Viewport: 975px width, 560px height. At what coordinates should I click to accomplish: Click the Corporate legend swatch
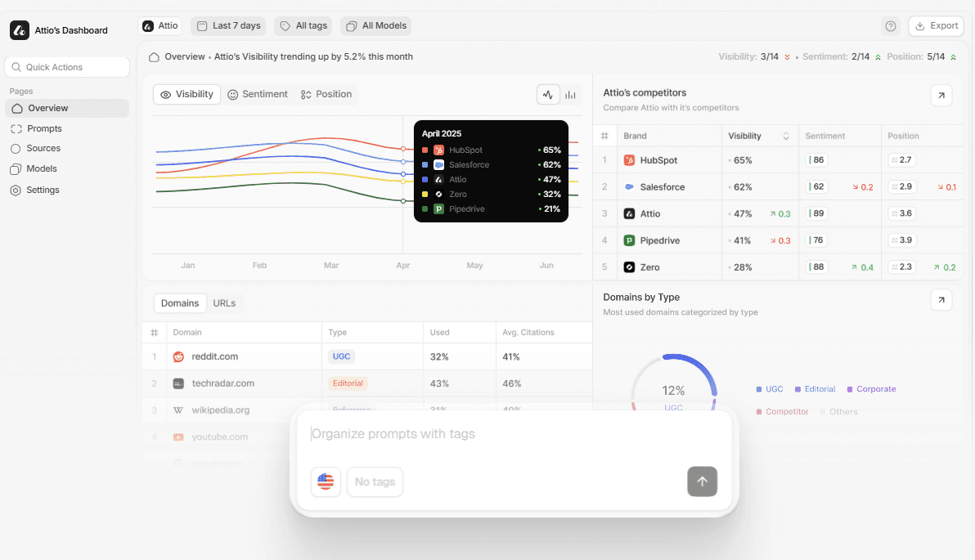click(x=850, y=390)
